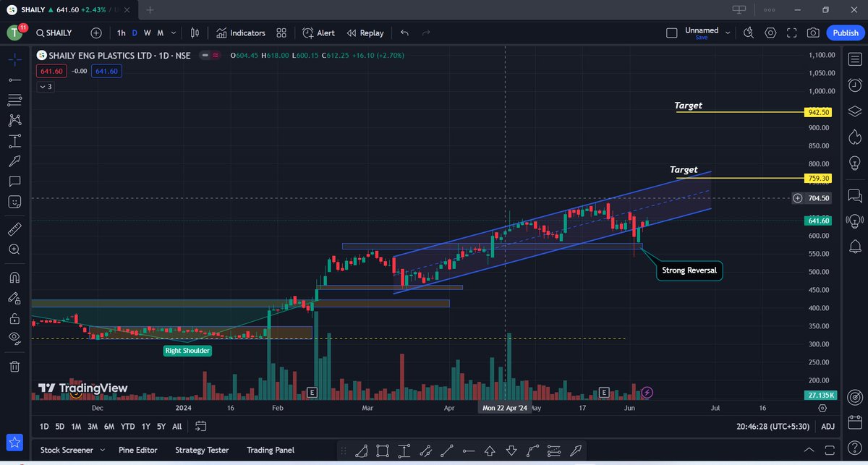This screenshot has height=465, width=868.
Task: Toggle the ADJ adjustment setting
Action: pyautogui.click(x=828, y=427)
